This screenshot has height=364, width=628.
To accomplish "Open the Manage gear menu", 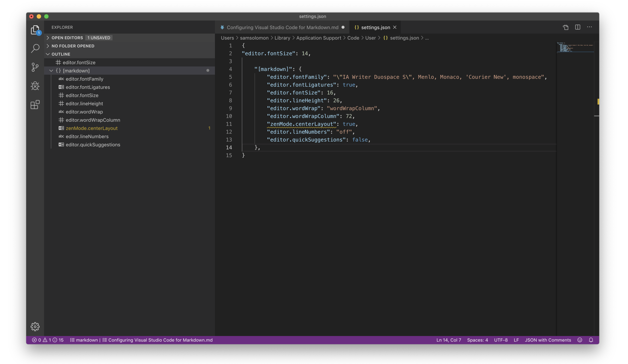I will [35, 327].
